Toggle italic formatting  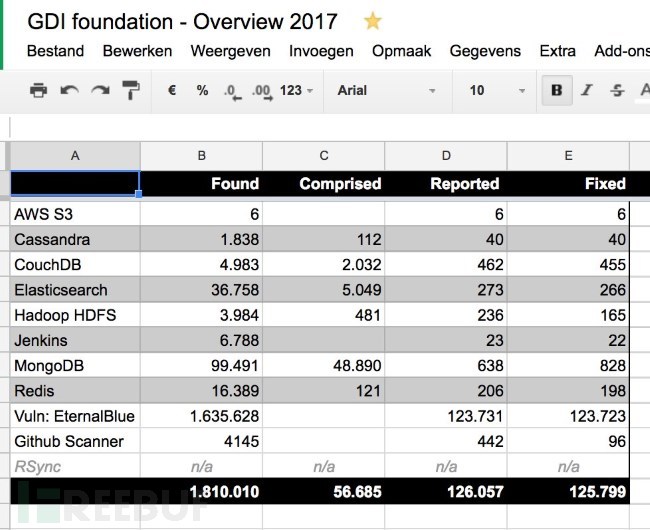point(587,91)
